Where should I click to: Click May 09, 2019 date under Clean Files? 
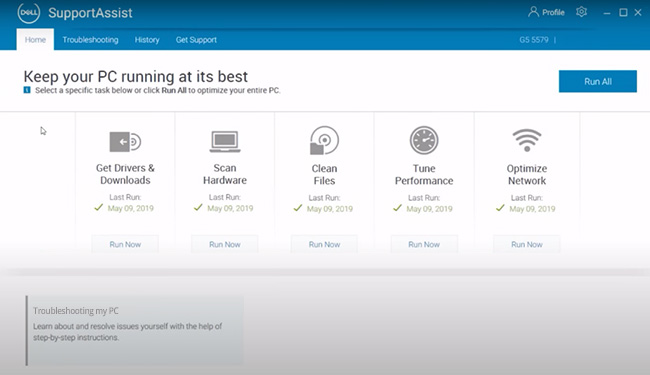tap(330, 209)
